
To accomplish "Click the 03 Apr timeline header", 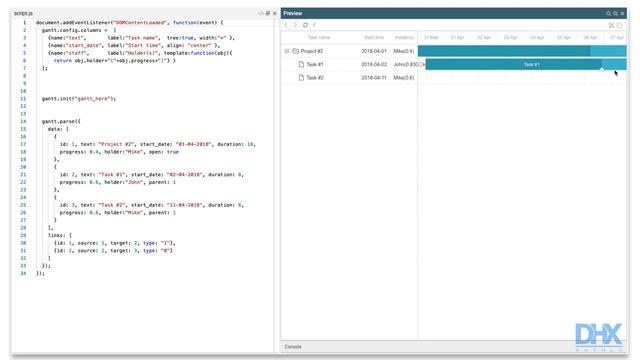I will click(x=510, y=38).
